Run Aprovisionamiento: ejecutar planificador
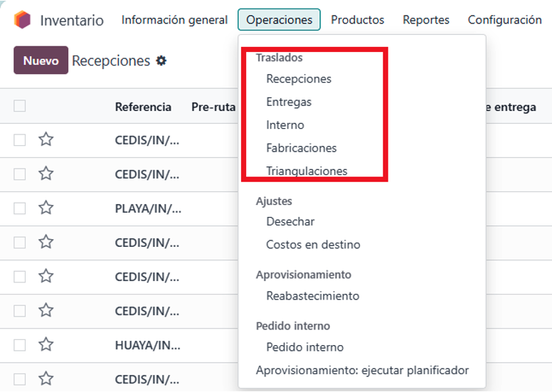The height and width of the screenshot is (392, 552). 362,370
